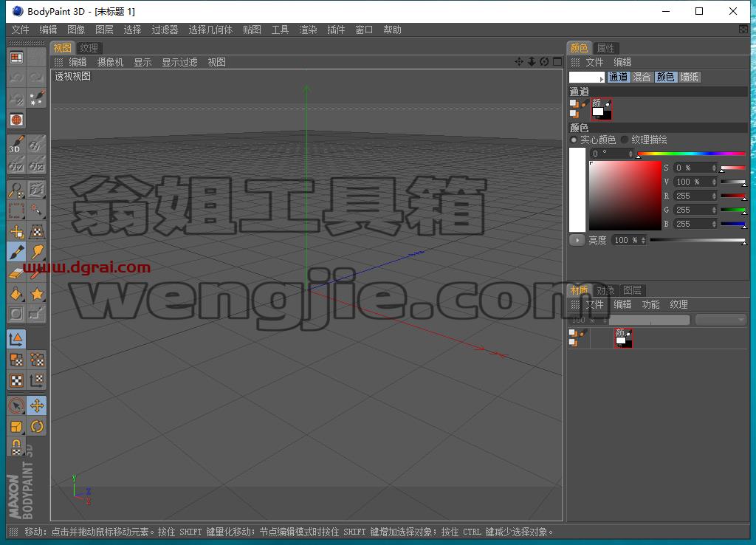Expand the 亮度 brightness arrow button
Screen dimensions: 756x545
(x=577, y=240)
